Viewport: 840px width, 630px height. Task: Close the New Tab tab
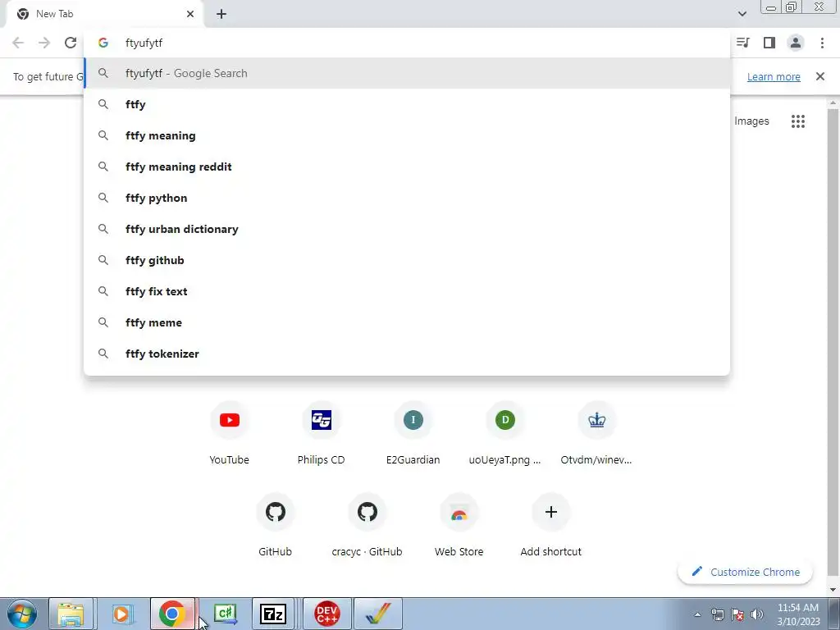(x=190, y=14)
